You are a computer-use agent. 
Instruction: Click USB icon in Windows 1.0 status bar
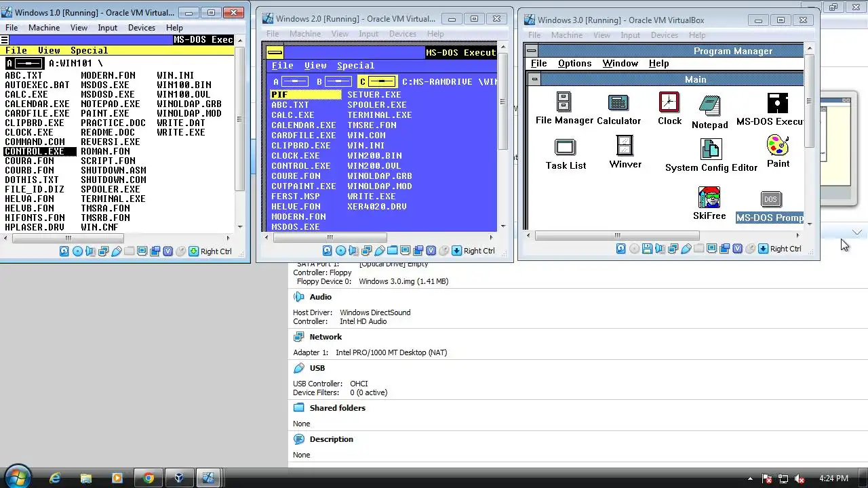[x=116, y=251]
